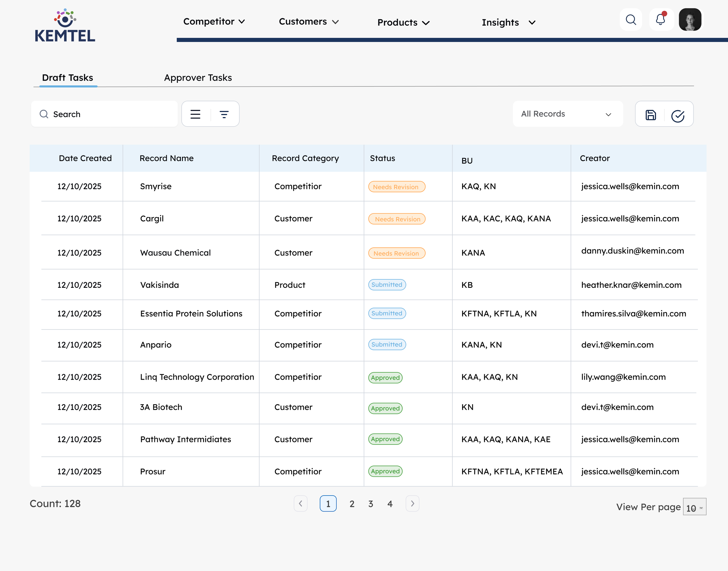
Task: Go to next page arrow
Action: click(412, 503)
